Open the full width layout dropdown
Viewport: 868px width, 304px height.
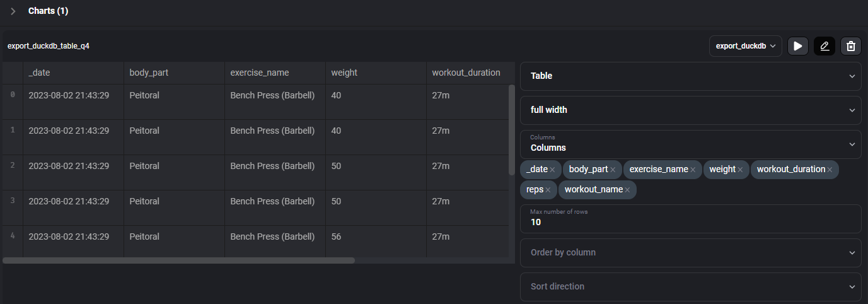tap(690, 110)
